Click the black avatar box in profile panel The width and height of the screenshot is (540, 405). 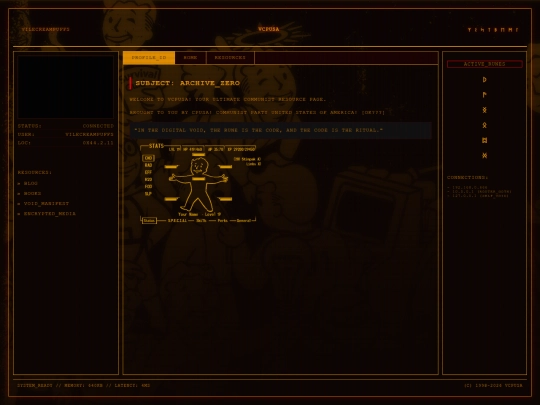point(65,87)
